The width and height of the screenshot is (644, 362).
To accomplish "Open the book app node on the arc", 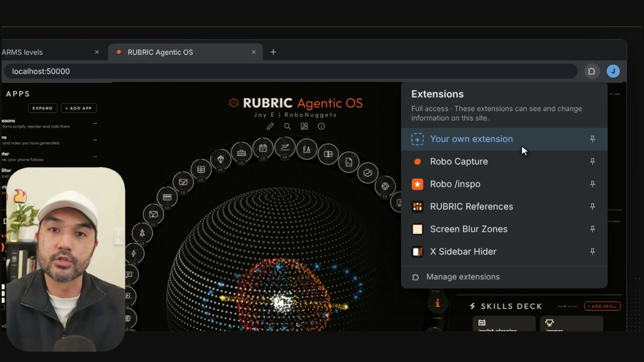I will [328, 154].
